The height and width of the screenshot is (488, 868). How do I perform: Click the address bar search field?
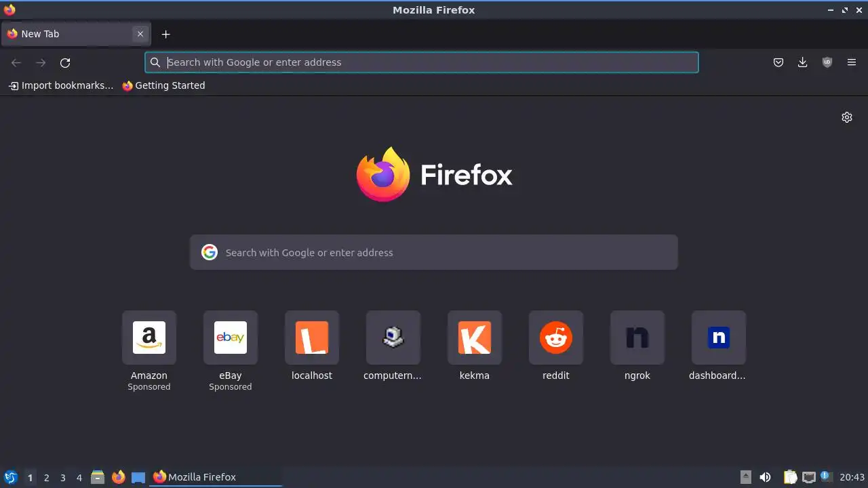pyautogui.click(x=422, y=62)
